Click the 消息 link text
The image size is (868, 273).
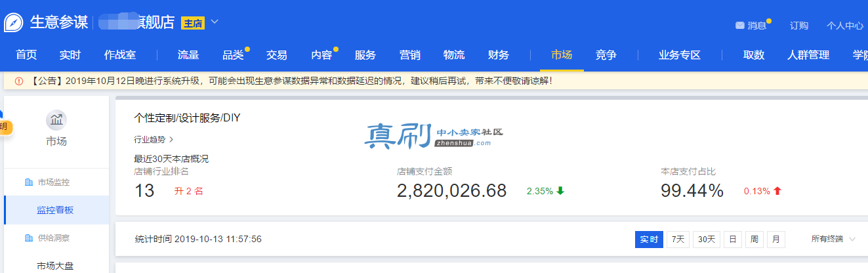757,26
